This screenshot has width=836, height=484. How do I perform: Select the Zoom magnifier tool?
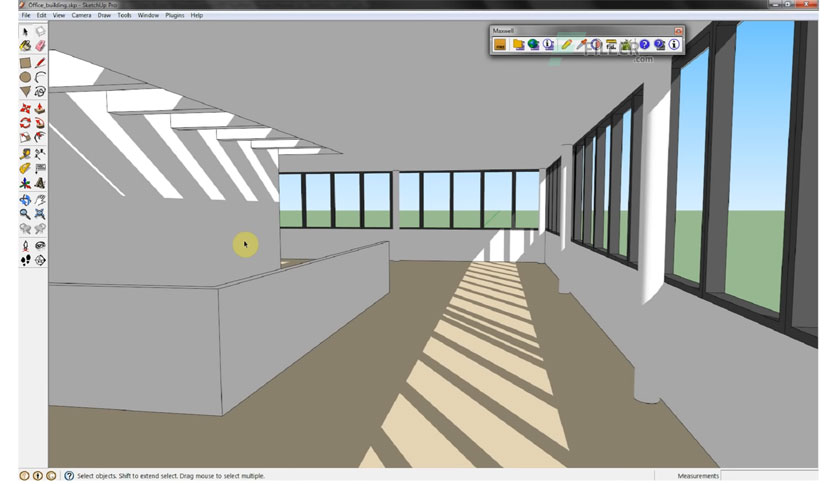click(x=25, y=214)
